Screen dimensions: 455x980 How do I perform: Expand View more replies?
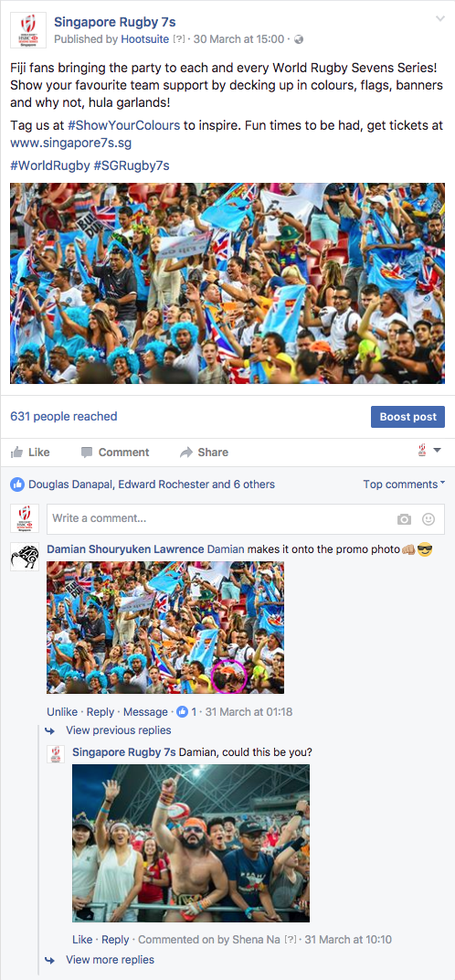tap(110, 959)
